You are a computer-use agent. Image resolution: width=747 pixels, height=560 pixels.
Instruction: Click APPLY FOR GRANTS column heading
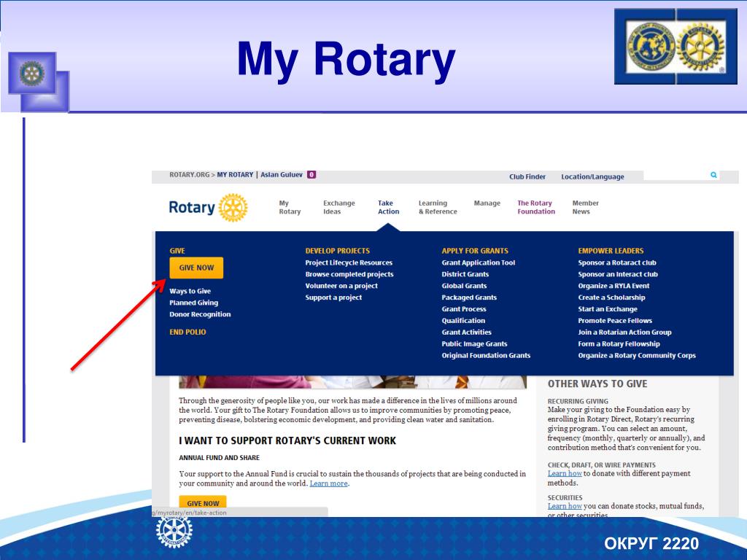click(x=475, y=251)
